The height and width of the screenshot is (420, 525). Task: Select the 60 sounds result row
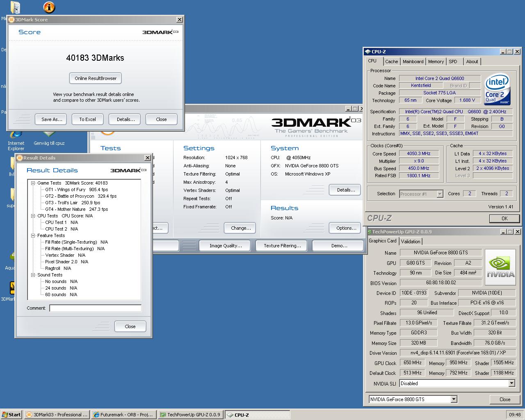(61, 295)
